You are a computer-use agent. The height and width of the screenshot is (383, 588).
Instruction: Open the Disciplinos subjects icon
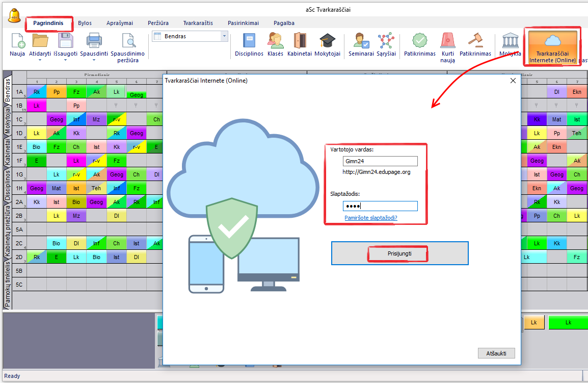tap(249, 42)
